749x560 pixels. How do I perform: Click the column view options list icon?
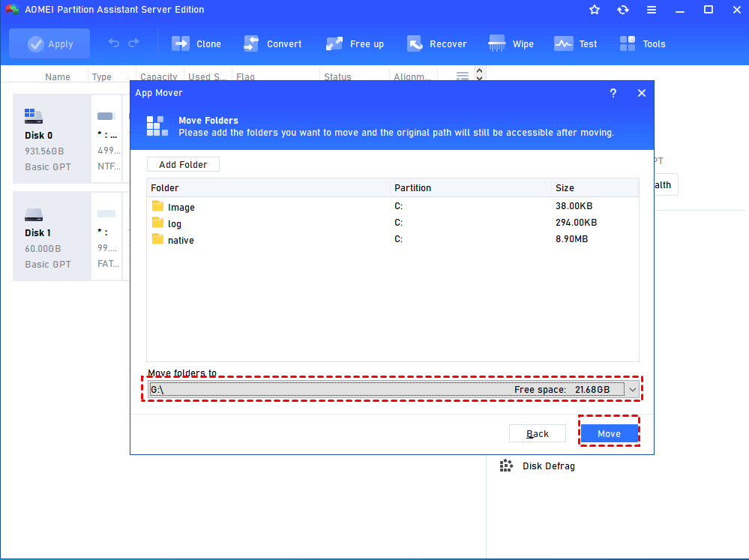(463, 76)
